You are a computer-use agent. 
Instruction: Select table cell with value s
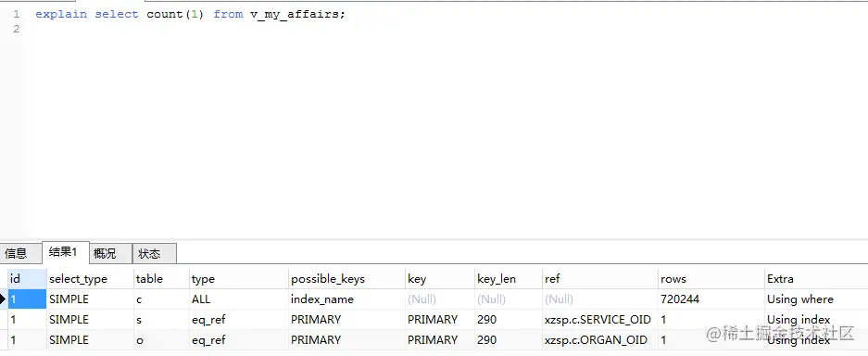(x=161, y=320)
